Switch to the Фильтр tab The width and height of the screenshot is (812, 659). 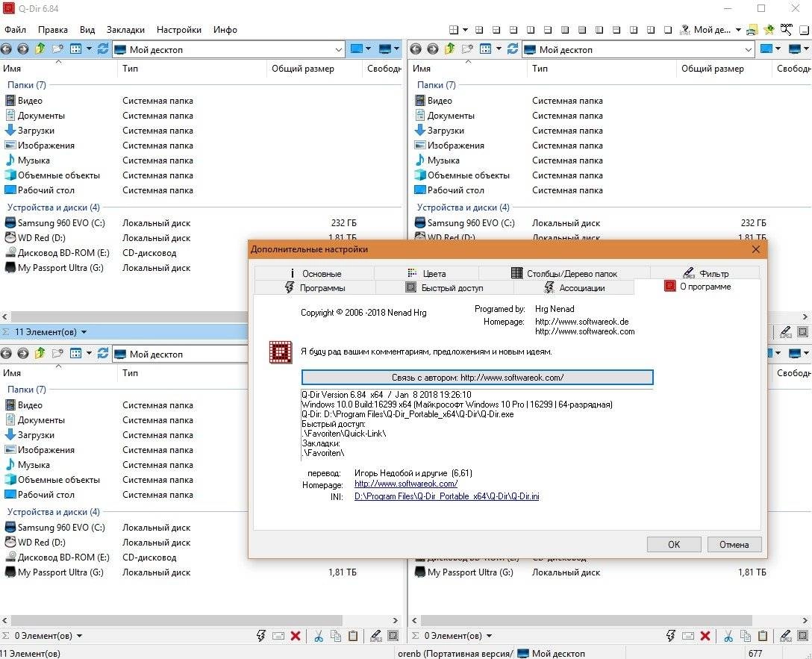point(705,273)
